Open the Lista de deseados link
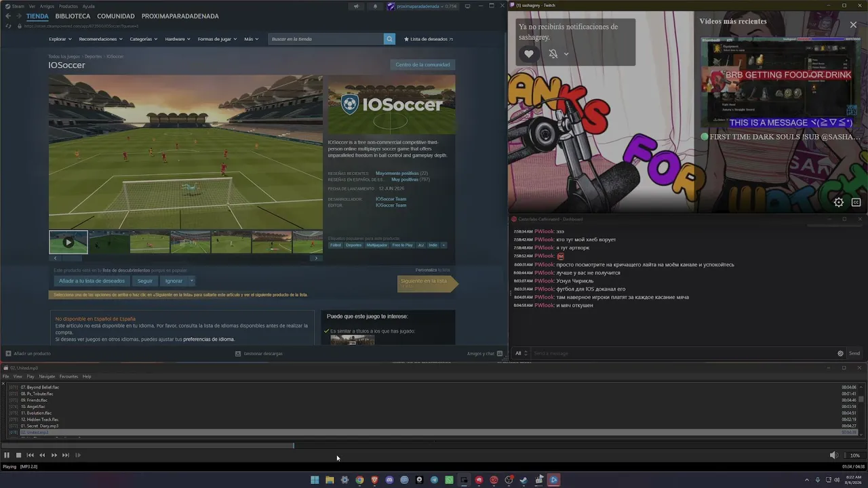Screen dimensions: 868x488 [x=429, y=39]
